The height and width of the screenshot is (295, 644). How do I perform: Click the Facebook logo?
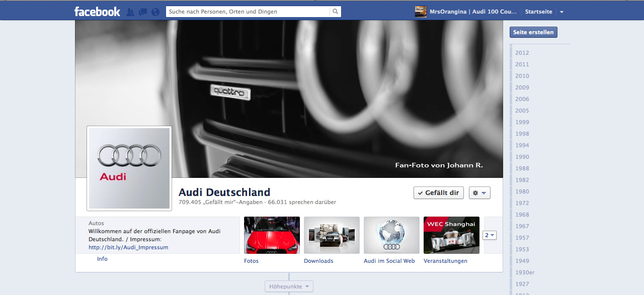point(97,12)
